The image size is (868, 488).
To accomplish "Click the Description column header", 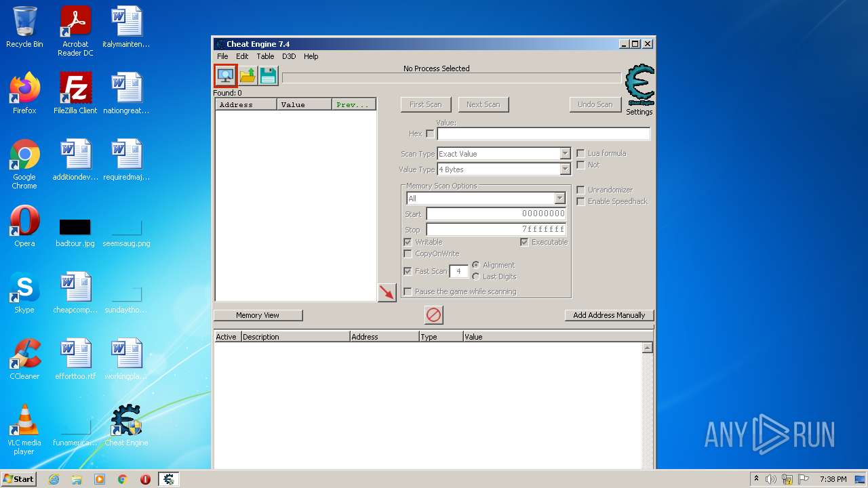I will tap(296, 337).
